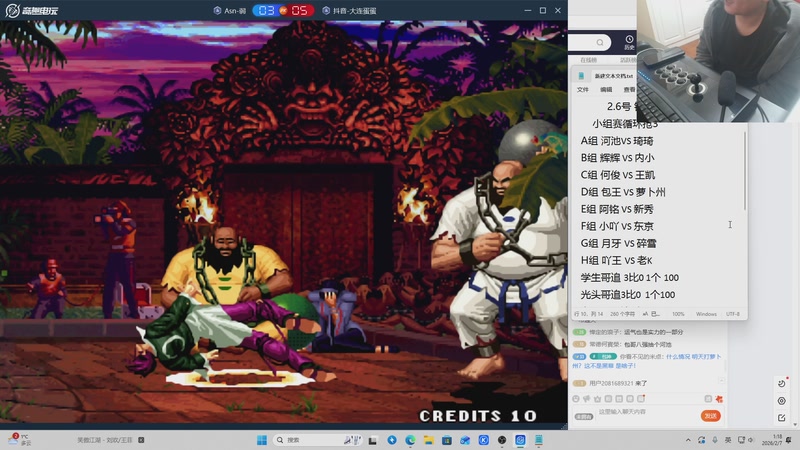Open the weather widget on the taskbar

coord(21,440)
